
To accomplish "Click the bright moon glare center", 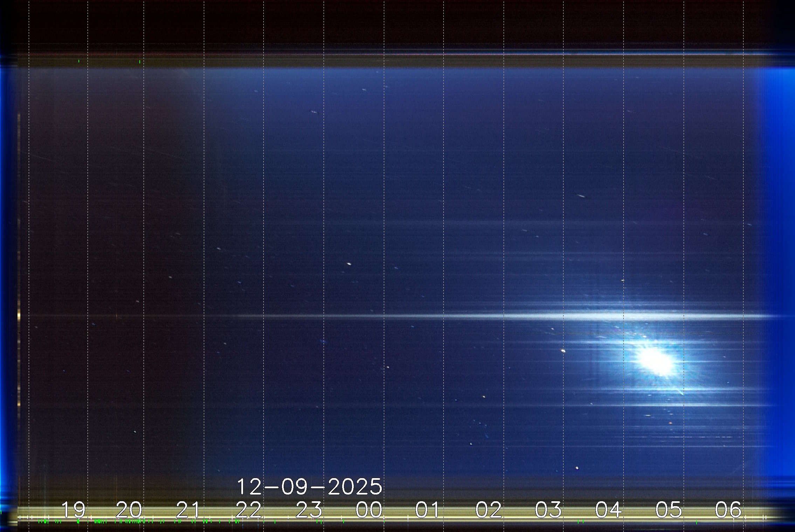I will [x=656, y=362].
